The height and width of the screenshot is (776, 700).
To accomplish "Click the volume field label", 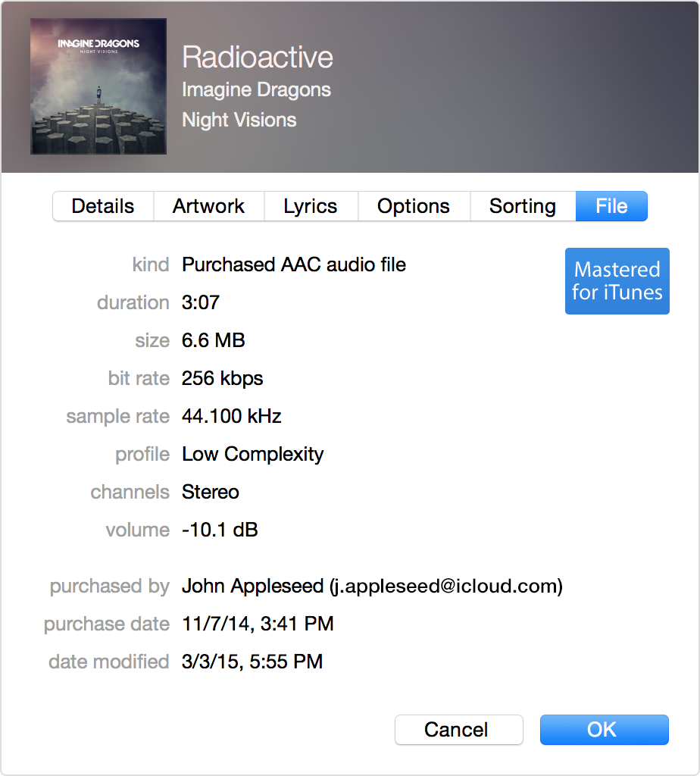I will [x=138, y=530].
